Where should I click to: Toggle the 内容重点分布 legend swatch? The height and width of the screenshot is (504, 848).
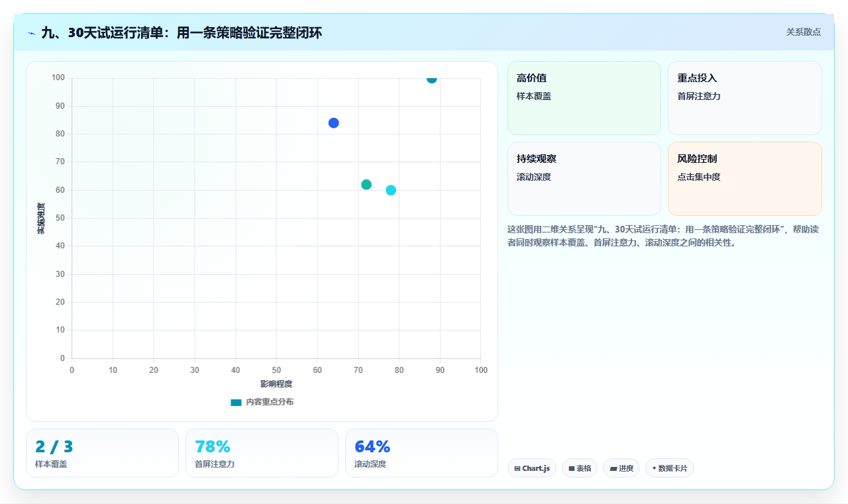click(x=236, y=402)
